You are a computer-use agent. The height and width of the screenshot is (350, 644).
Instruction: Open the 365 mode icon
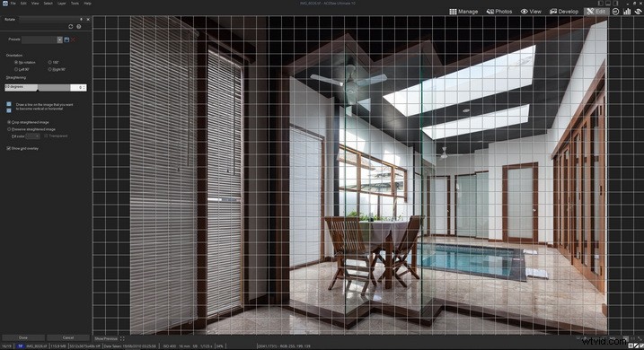coord(615,12)
